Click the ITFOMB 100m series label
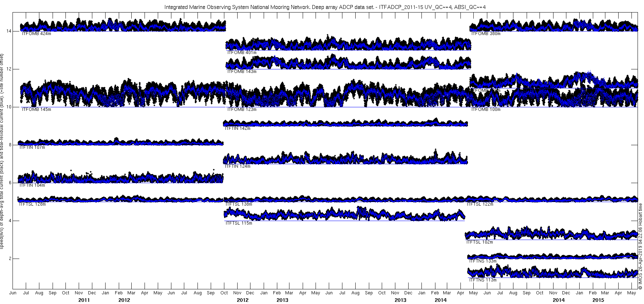Image resolution: width=644 pixels, height=304 pixels. 486,109
